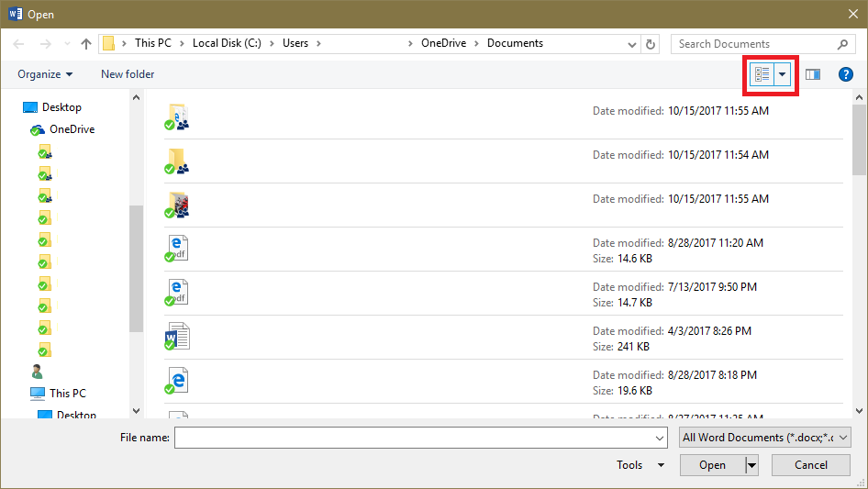Expand the address bar history dropdown

(x=631, y=44)
